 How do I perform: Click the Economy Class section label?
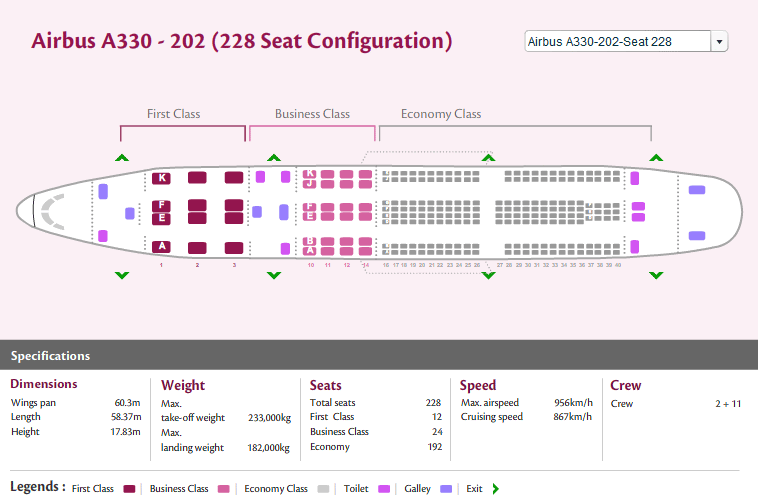[x=441, y=114]
